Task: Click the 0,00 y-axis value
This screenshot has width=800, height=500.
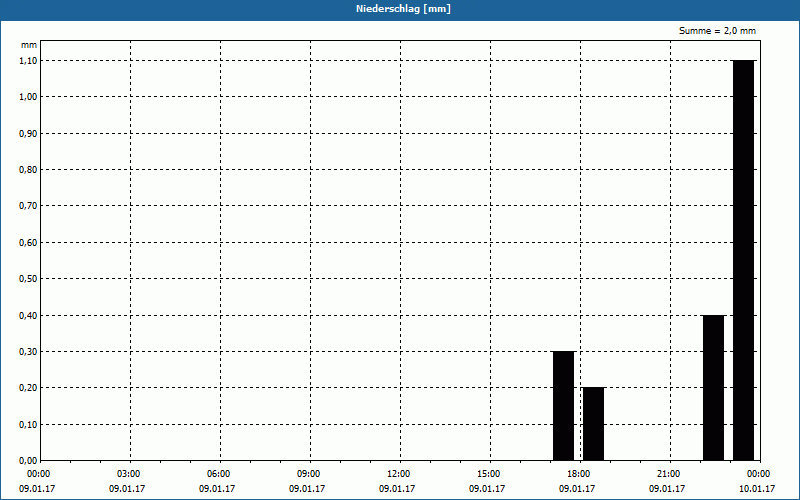Action: tap(28, 461)
